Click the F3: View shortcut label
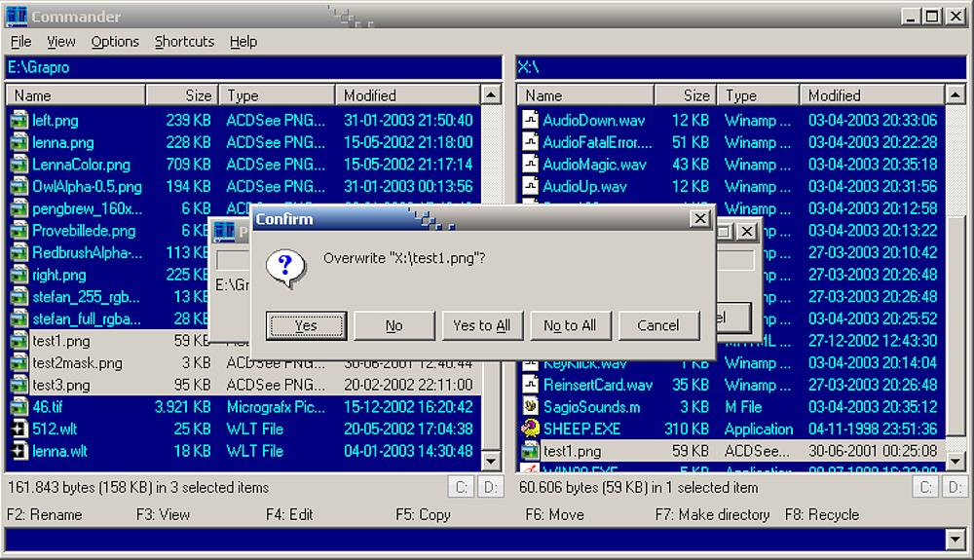Viewport: 974px width, 560px height. [163, 514]
